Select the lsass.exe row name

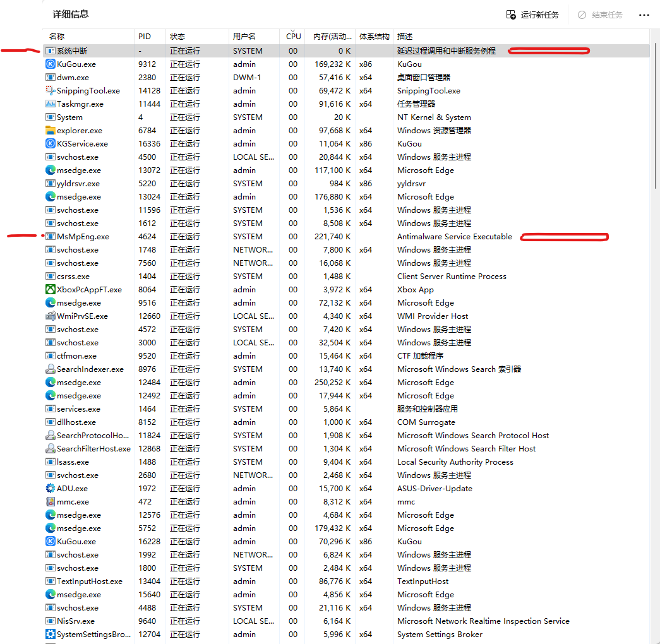[73, 462]
